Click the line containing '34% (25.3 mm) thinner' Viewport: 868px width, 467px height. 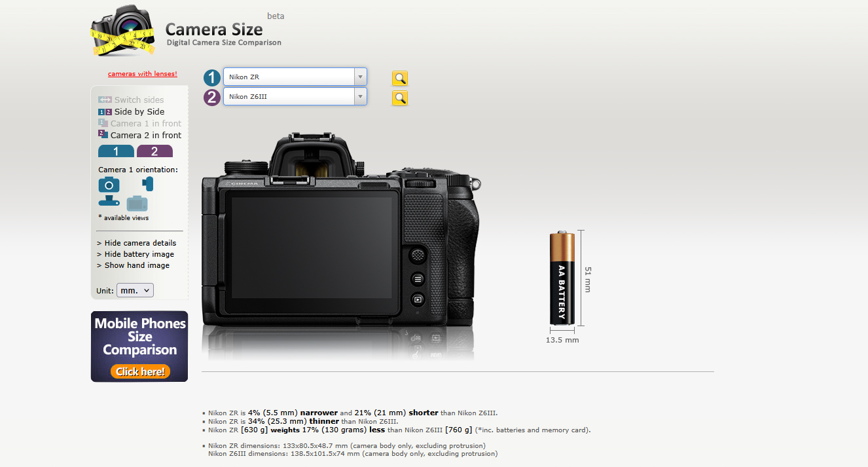[303, 421]
